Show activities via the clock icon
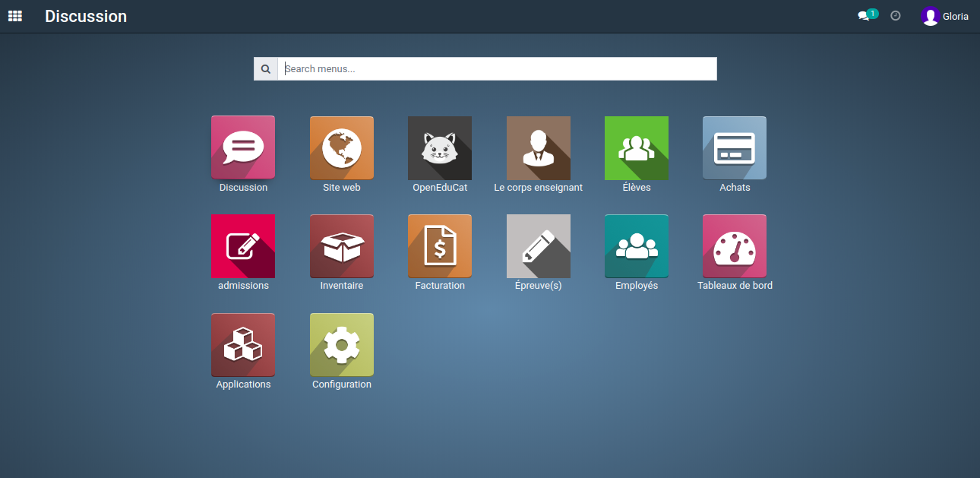The height and width of the screenshot is (478, 980). tap(896, 16)
